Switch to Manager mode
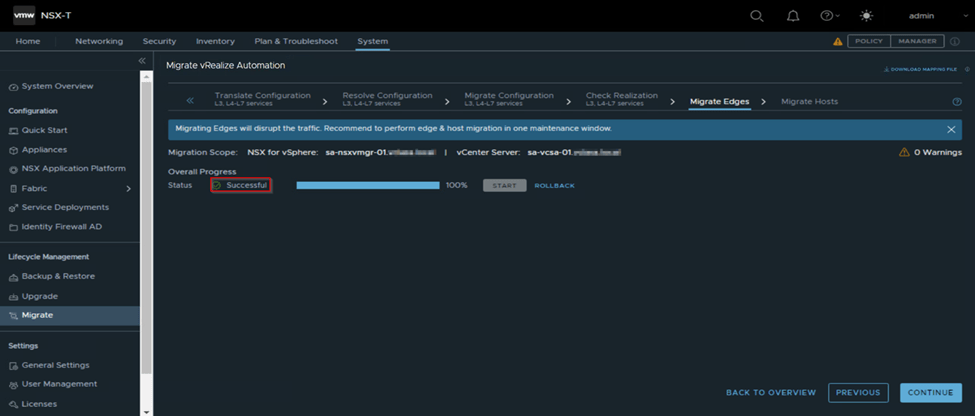This screenshot has height=416, width=975. (x=917, y=41)
